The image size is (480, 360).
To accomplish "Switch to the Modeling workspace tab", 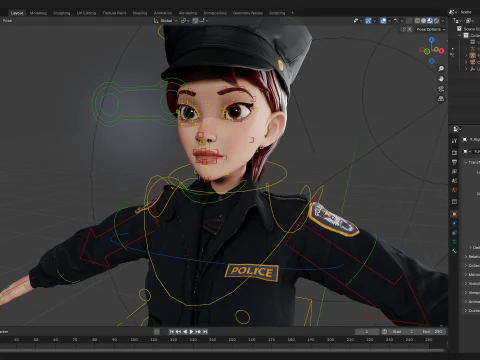I will click(38, 13).
